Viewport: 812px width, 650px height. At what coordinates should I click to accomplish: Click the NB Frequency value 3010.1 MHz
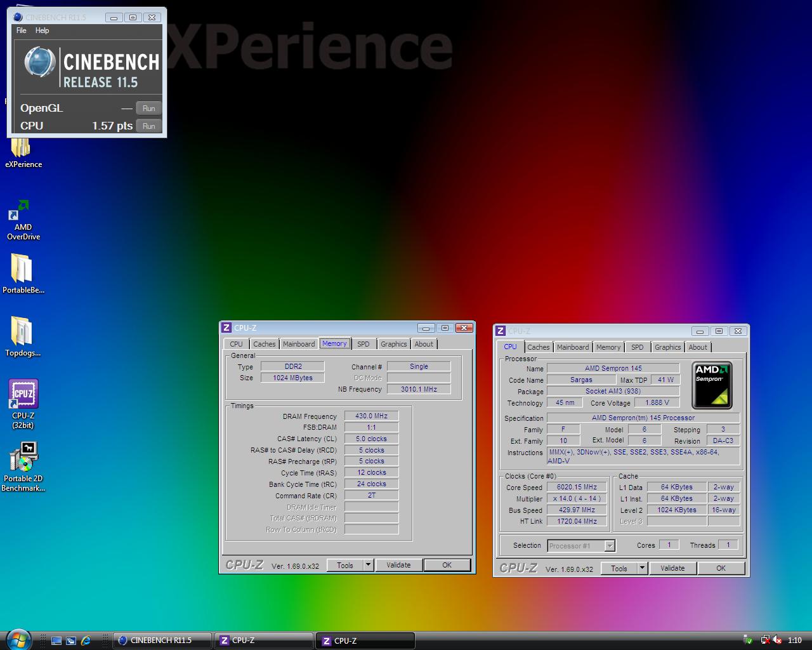pos(419,389)
